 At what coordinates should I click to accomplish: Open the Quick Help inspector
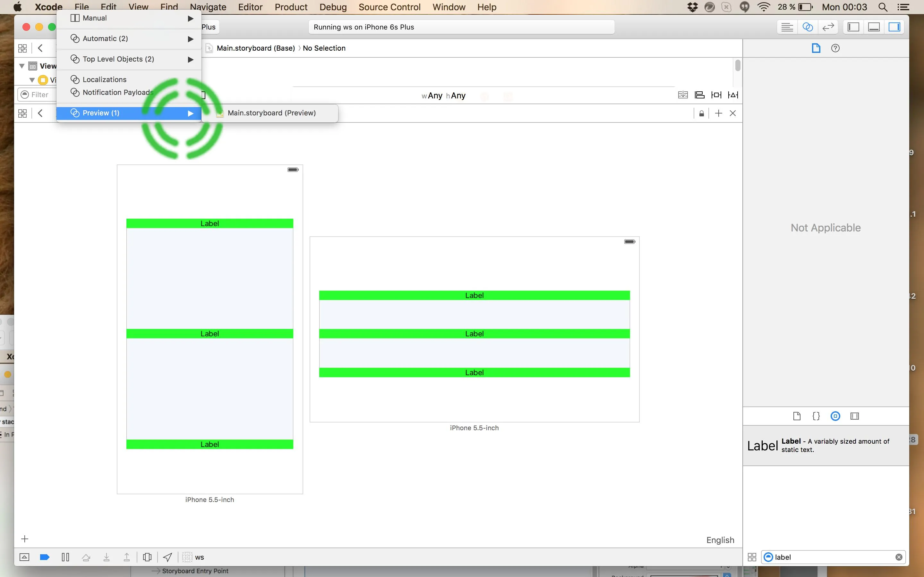835,48
